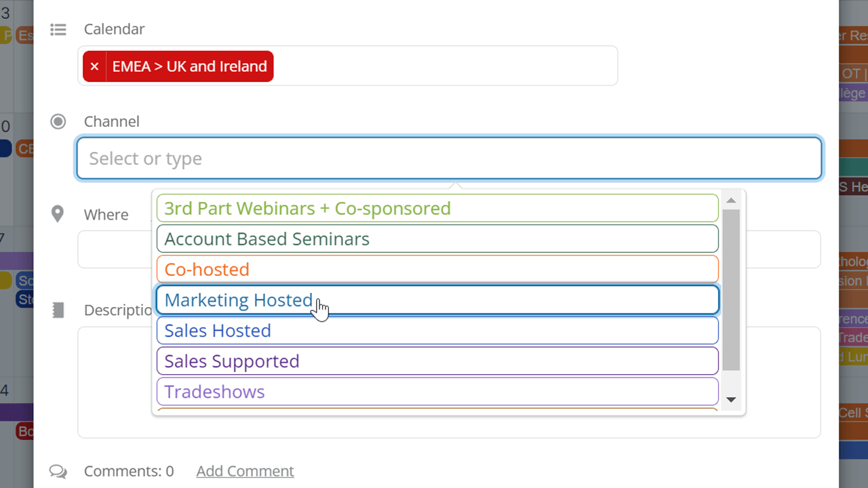Click inside the Calendar tags field
Viewport: 868px width, 488px height.
click(444, 66)
